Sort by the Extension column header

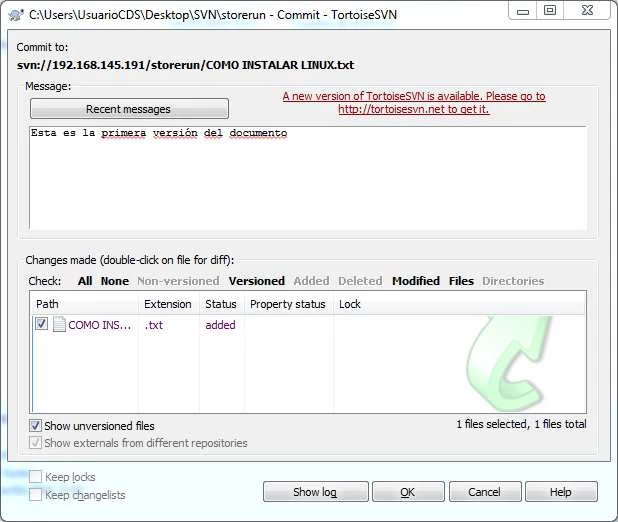169,304
